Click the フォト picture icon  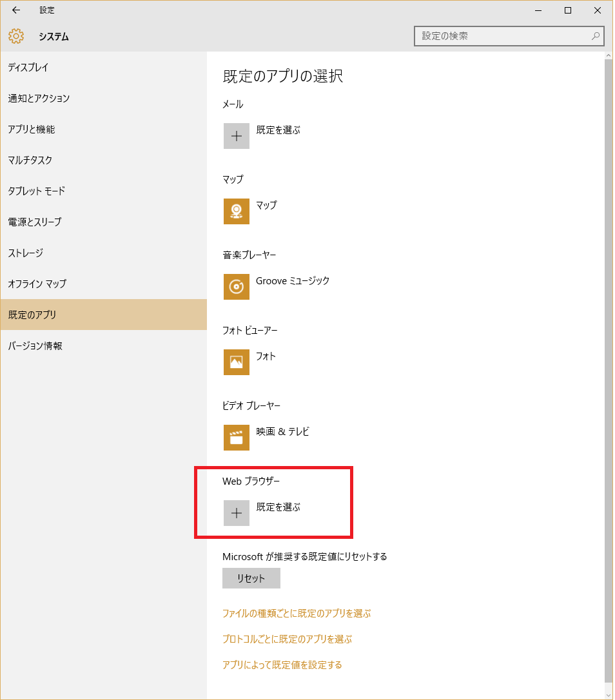[x=236, y=362]
